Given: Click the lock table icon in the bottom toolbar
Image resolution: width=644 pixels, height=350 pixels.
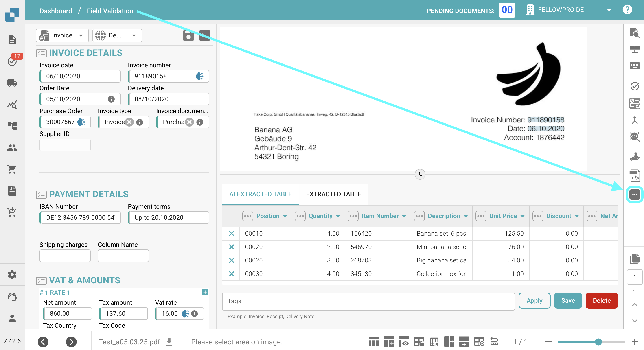Looking at the screenshot, I should coord(419,341).
